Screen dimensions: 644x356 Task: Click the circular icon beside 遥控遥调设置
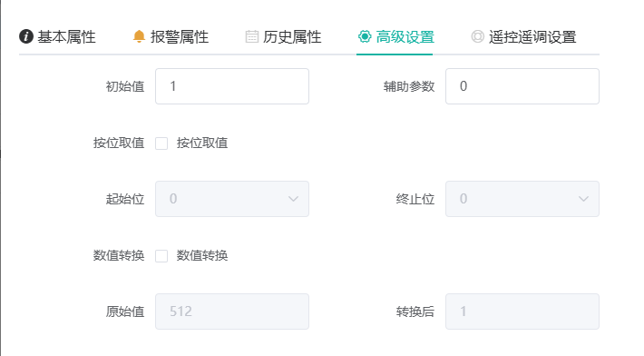point(477,36)
